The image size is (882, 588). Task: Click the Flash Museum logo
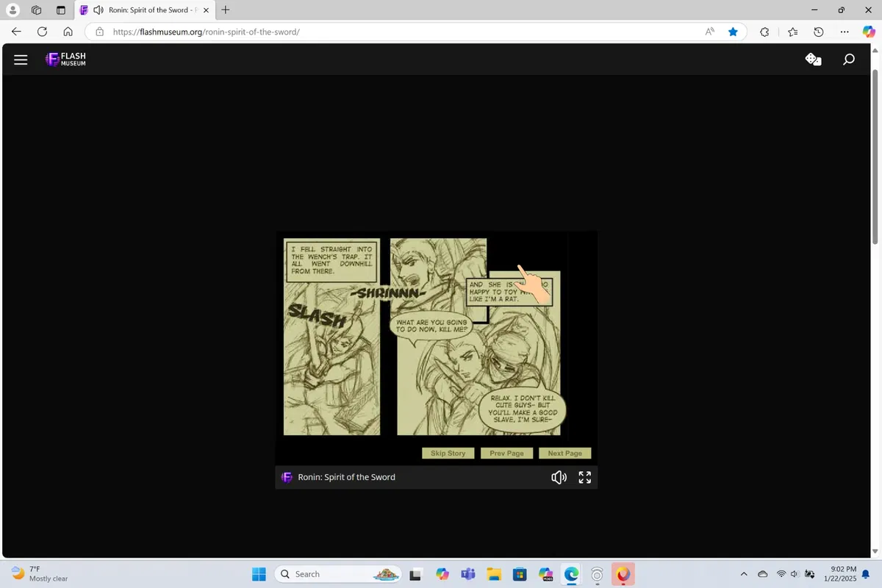[x=65, y=60]
